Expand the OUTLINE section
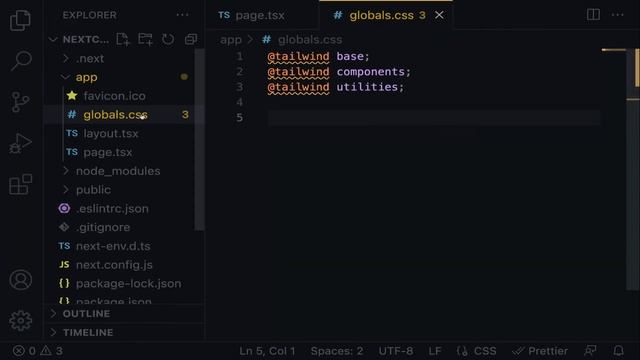 [86, 313]
